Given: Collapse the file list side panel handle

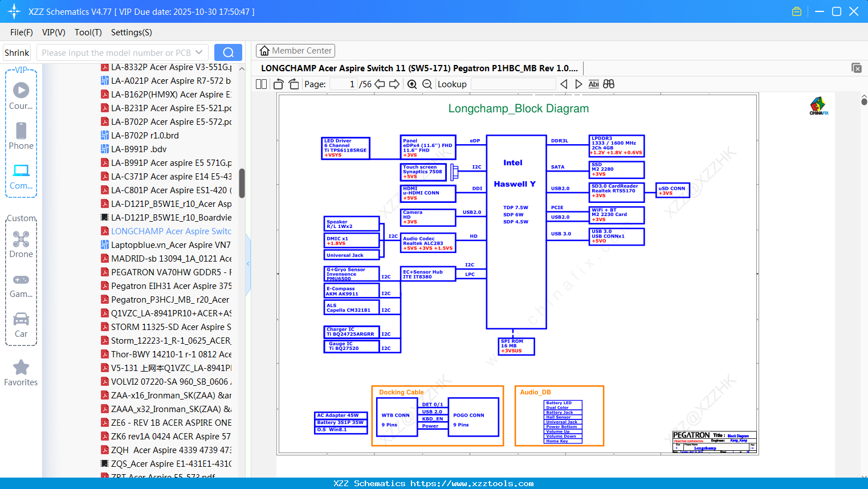Looking at the screenshot, I should 248,264.
